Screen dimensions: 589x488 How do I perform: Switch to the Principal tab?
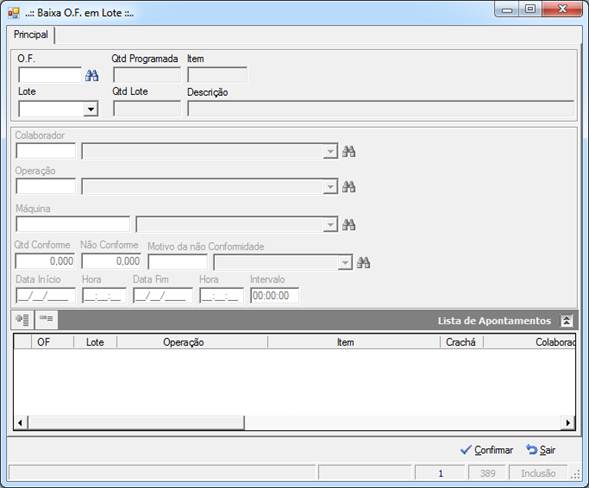point(31,35)
